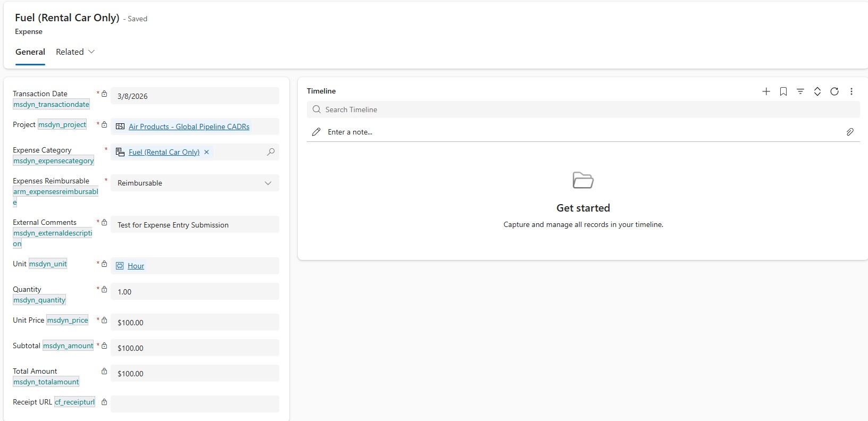
Task: Click the Timeline section title
Action: click(x=321, y=91)
